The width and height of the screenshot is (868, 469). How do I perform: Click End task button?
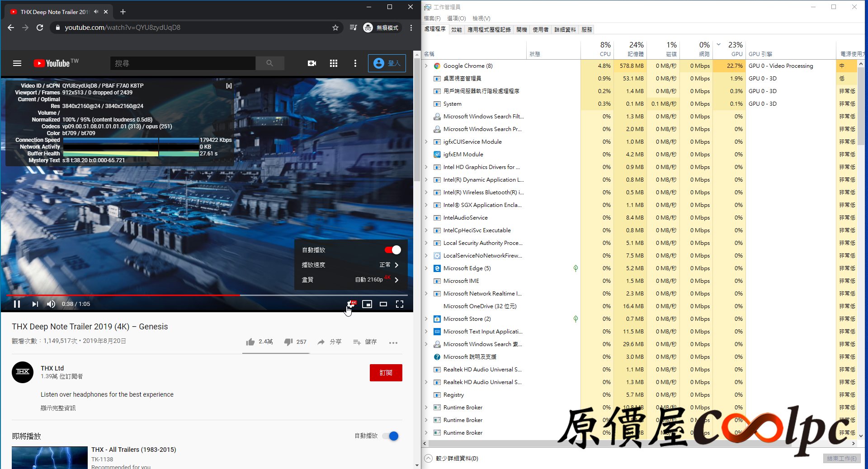click(842, 458)
